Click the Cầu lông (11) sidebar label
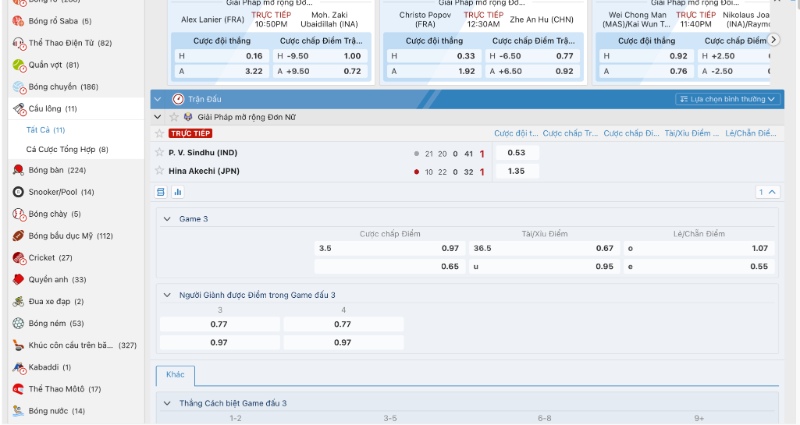The width and height of the screenshot is (800, 425). [x=53, y=109]
